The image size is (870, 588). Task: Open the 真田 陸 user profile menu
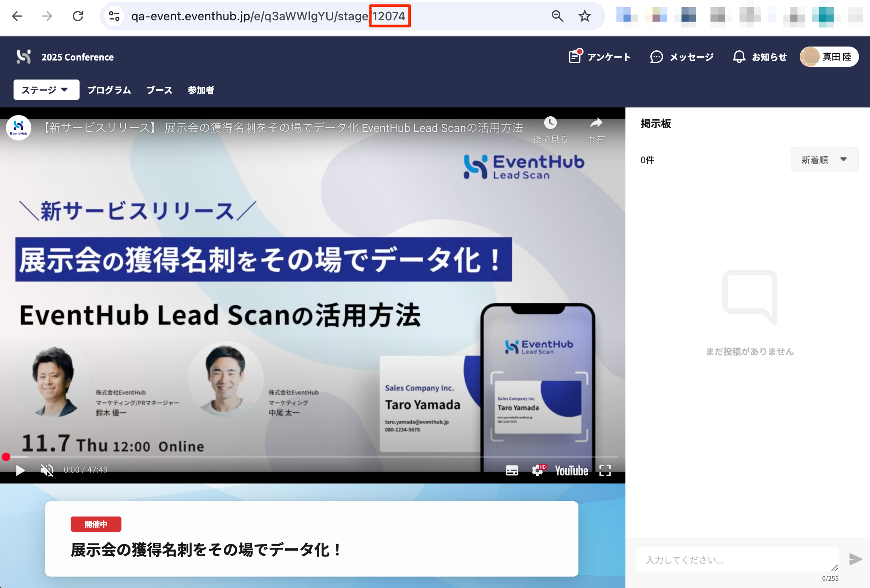click(829, 57)
